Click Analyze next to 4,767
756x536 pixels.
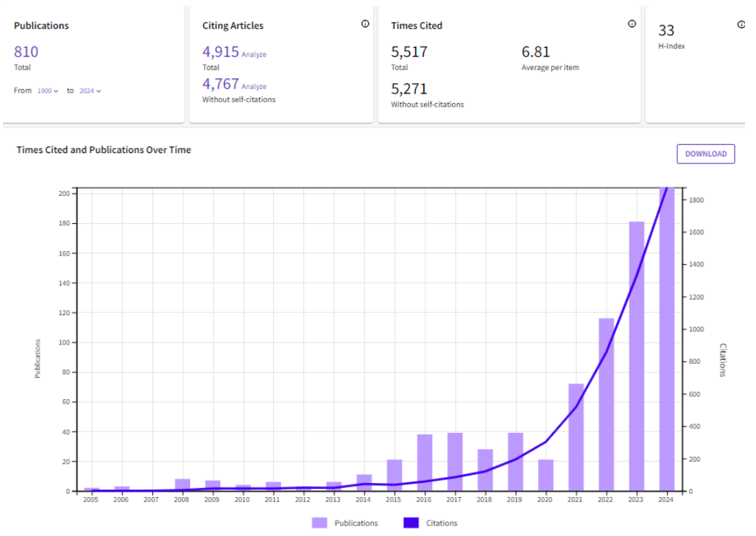pos(254,87)
